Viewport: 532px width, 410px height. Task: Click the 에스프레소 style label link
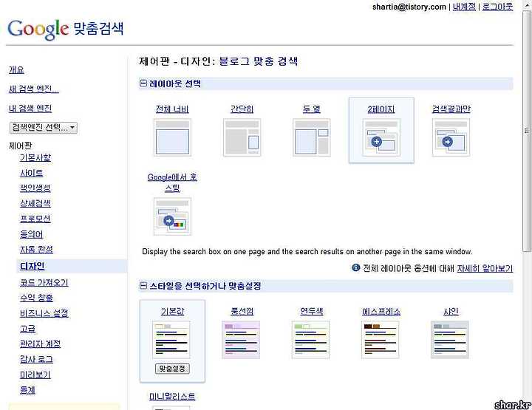click(x=381, y=311)
